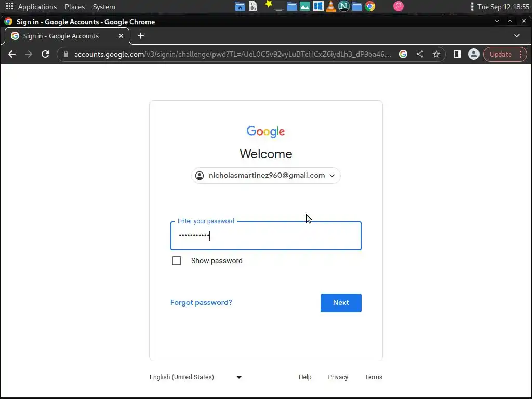Open the Places menu
Image resolution: width=532 pixels, height=399 pixels.
75,7
